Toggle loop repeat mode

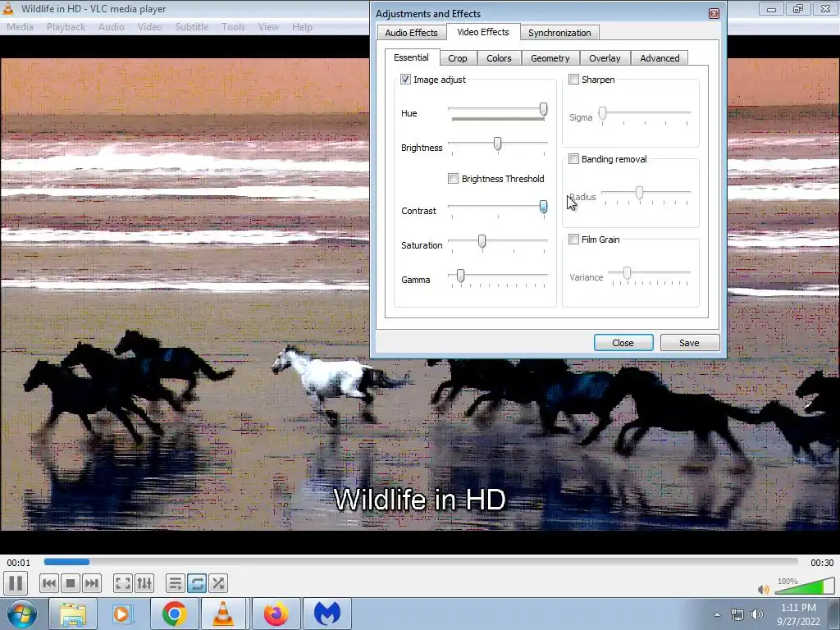(197, 583)
